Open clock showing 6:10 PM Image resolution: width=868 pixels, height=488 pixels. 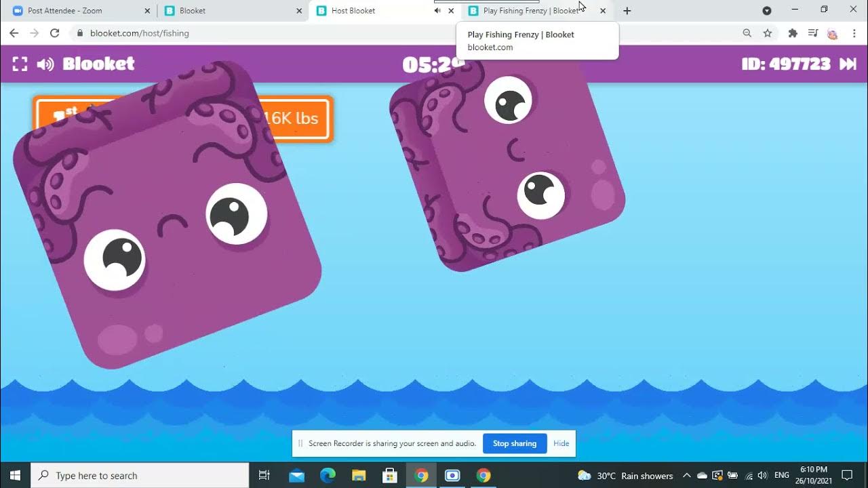pos(813,475)
